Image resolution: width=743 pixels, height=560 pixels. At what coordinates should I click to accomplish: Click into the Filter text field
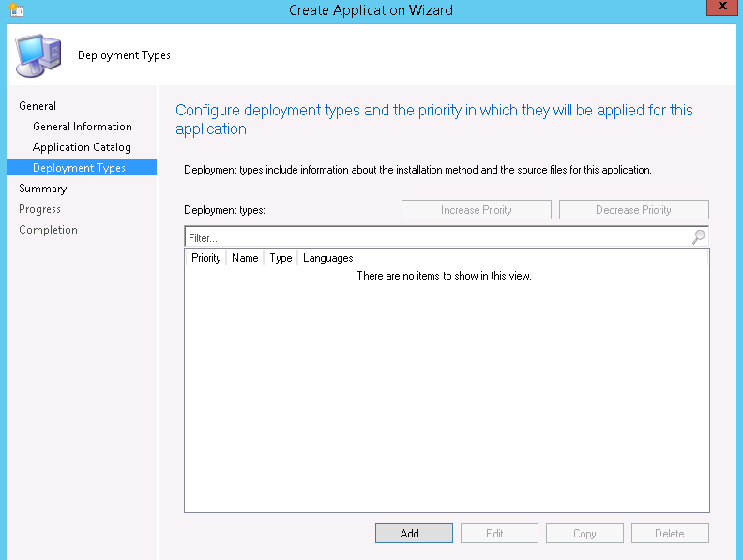coord(436,238)
